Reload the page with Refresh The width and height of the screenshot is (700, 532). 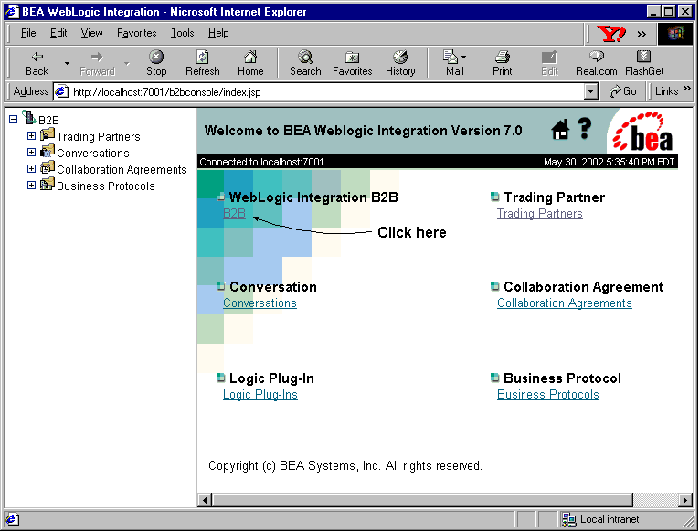tap(202, 63)
